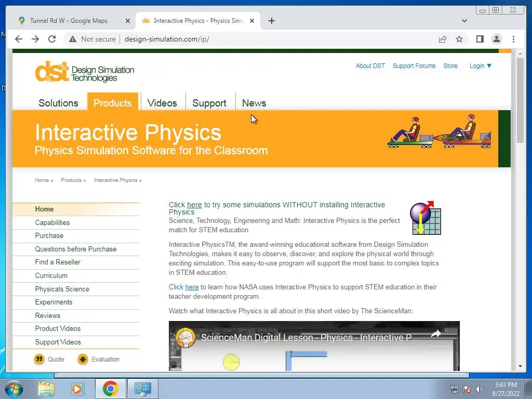Click 'here' link about NASA usage
The image size is (532, 399).
pyautogui.click(x=192, y=287)
